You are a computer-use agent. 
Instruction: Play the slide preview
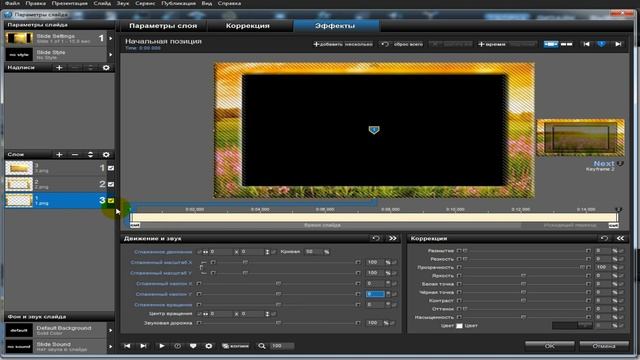click(x=162, y=346)
